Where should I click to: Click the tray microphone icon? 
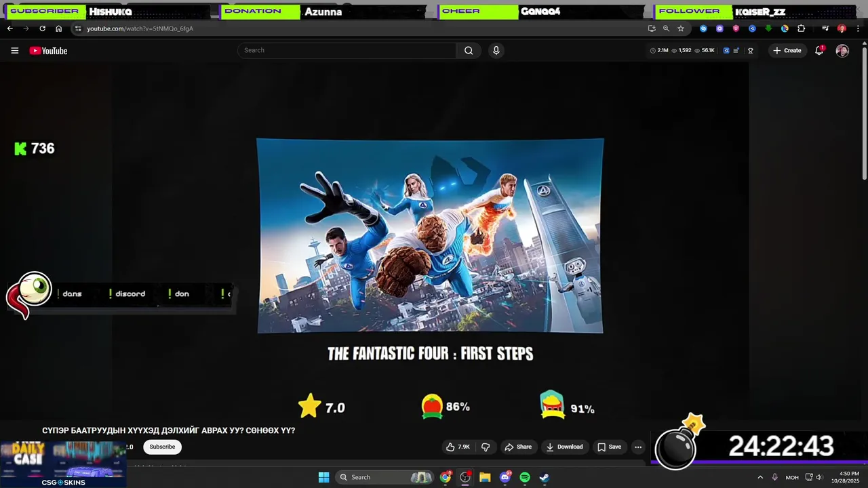point(774,477)
